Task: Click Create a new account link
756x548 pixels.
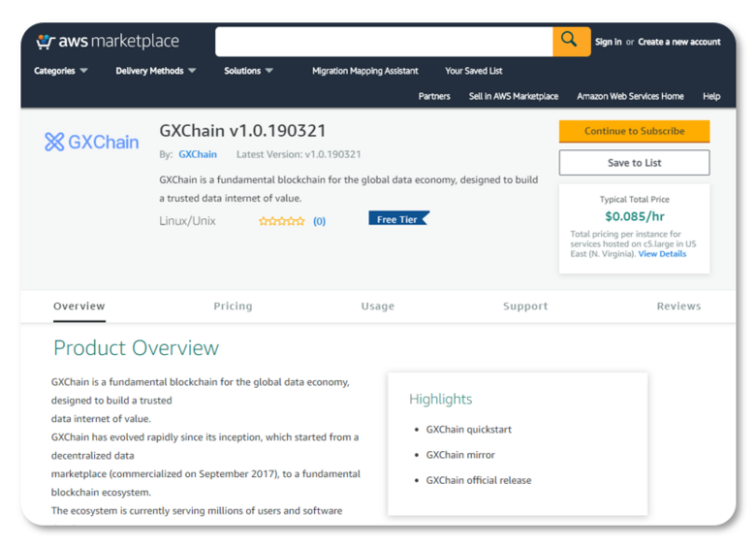Action: (x=678, y=42)
